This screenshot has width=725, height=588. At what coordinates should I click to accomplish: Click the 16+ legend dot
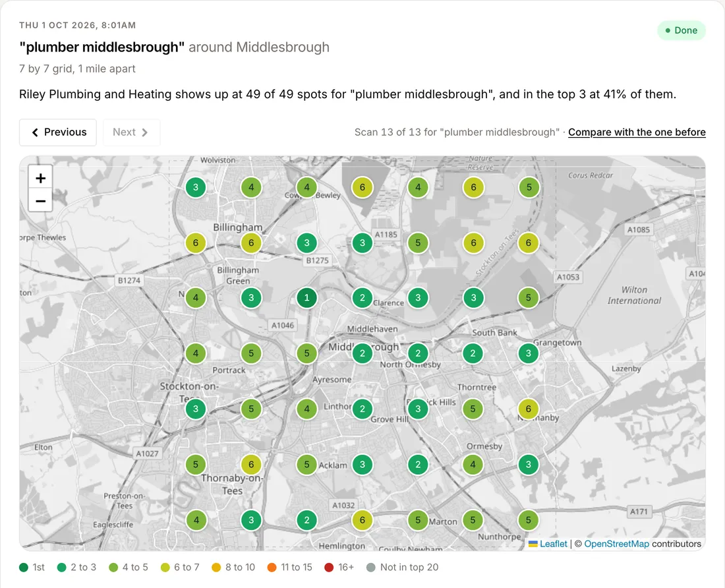point(329,567)
